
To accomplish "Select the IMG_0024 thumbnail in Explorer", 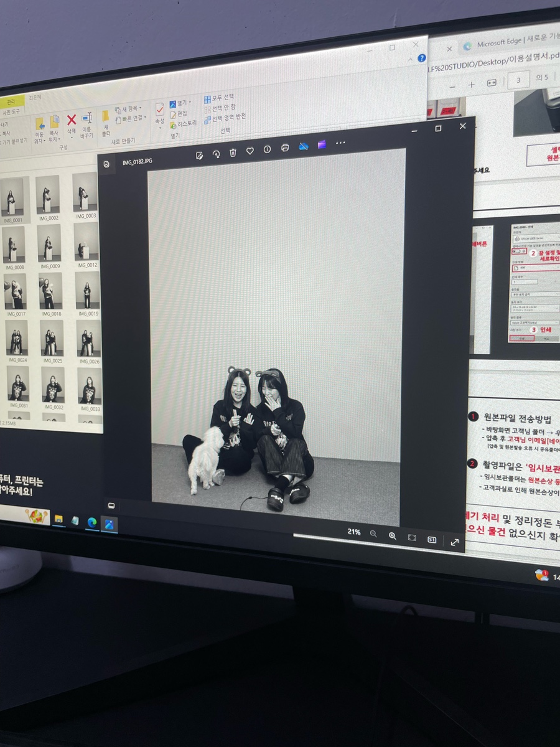I will 17,341.
